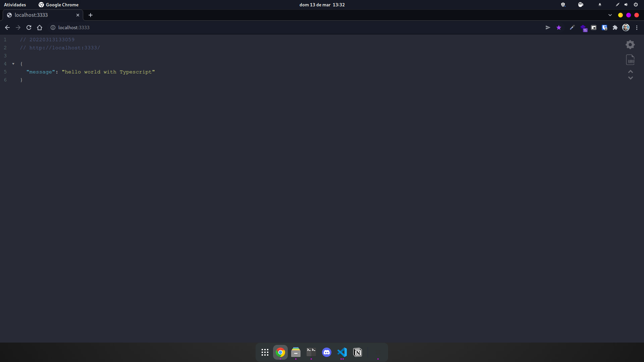Open the power system menu
The height and width of the screenshot is (362, 644).
coord(636,5)
